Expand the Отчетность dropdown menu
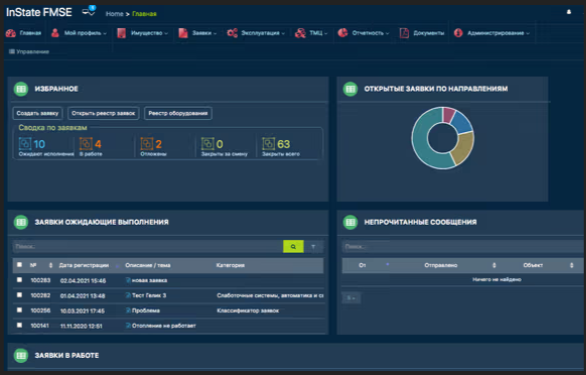 click(x=388, y=33)
